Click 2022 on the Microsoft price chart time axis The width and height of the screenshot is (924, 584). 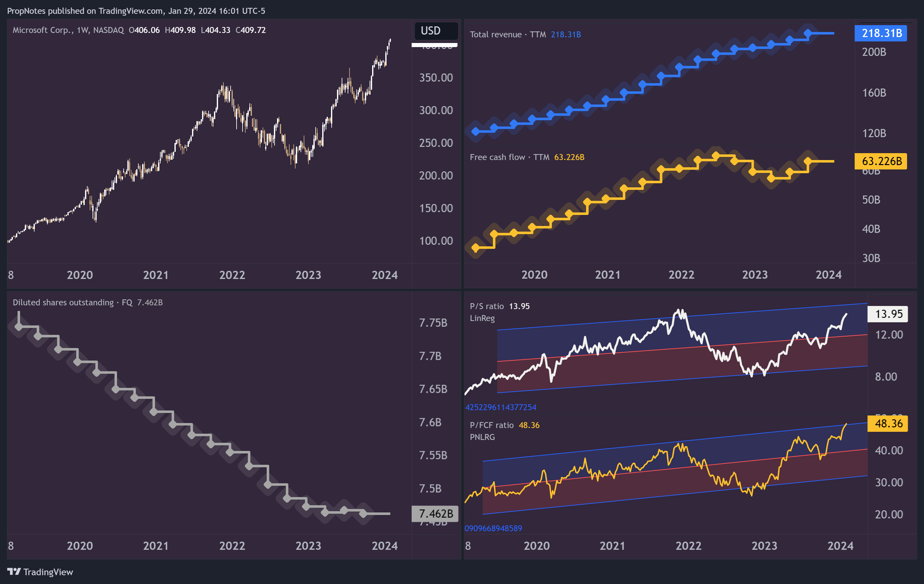pos(232,275)
